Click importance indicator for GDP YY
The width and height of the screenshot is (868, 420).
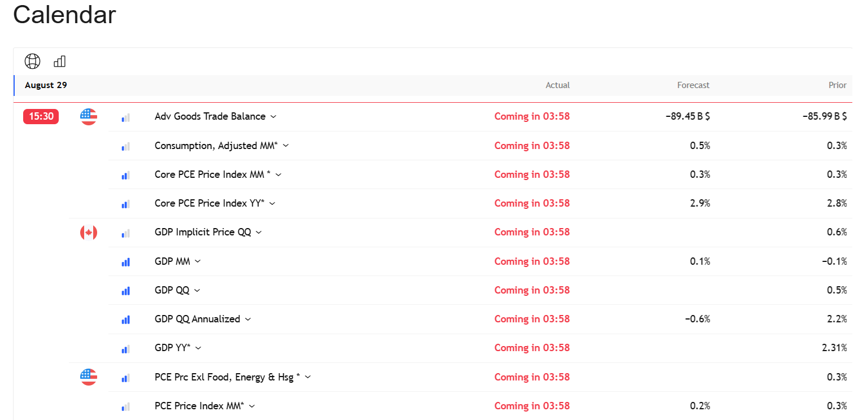click(x=125, y=349)
